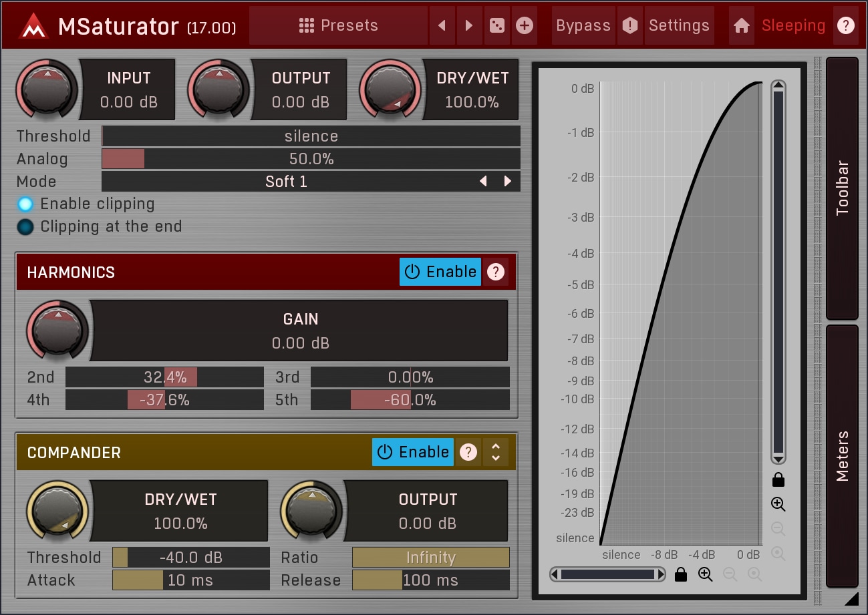Toggle Enable clipping option
868x615 pixels.
[x=25, y=204]
